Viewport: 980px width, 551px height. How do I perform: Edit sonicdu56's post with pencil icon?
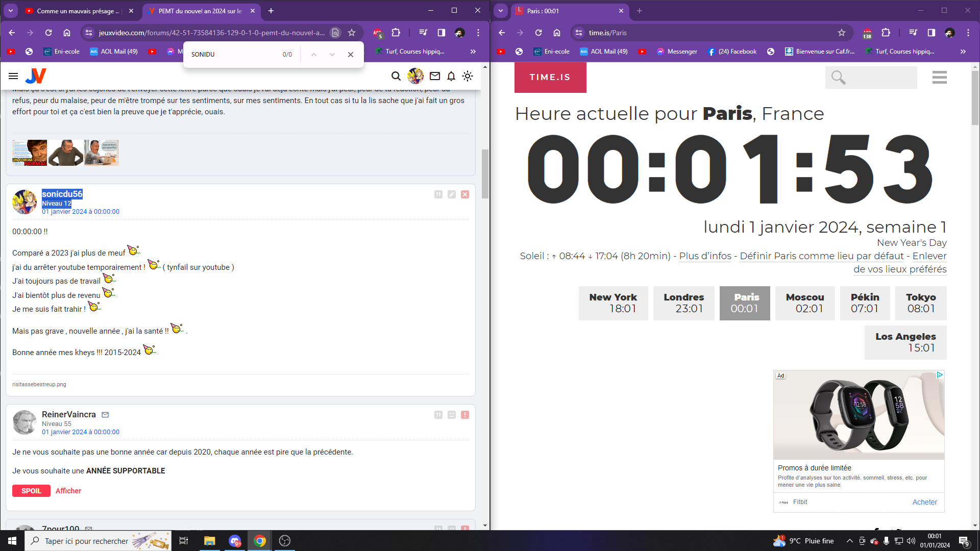coord(452,194)
